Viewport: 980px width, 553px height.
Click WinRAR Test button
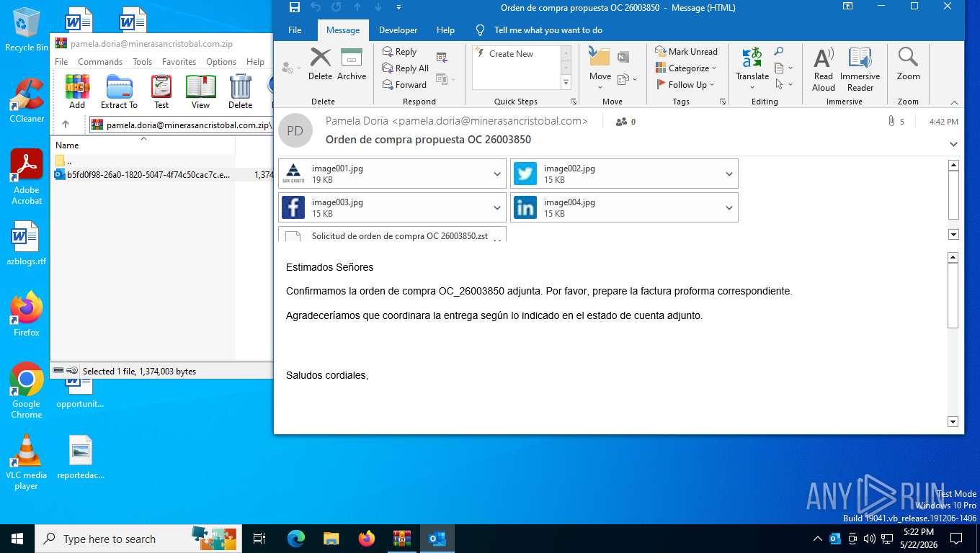[x=161, y=91]
